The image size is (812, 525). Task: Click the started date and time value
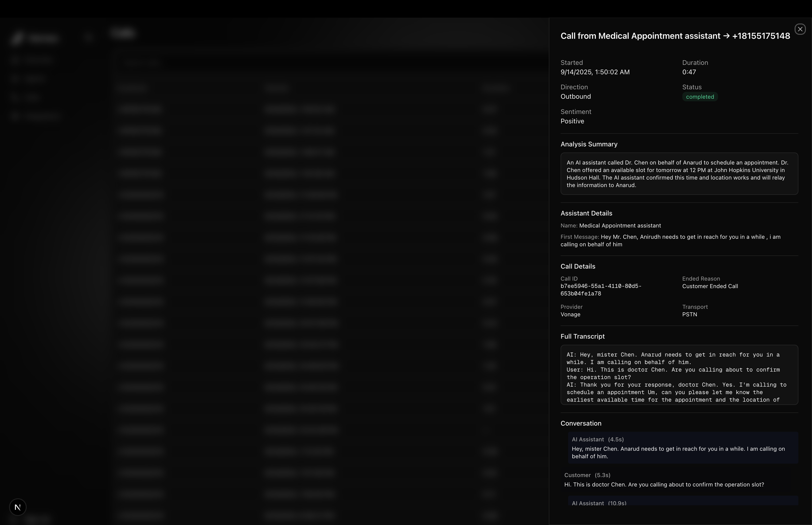point(595,72)
